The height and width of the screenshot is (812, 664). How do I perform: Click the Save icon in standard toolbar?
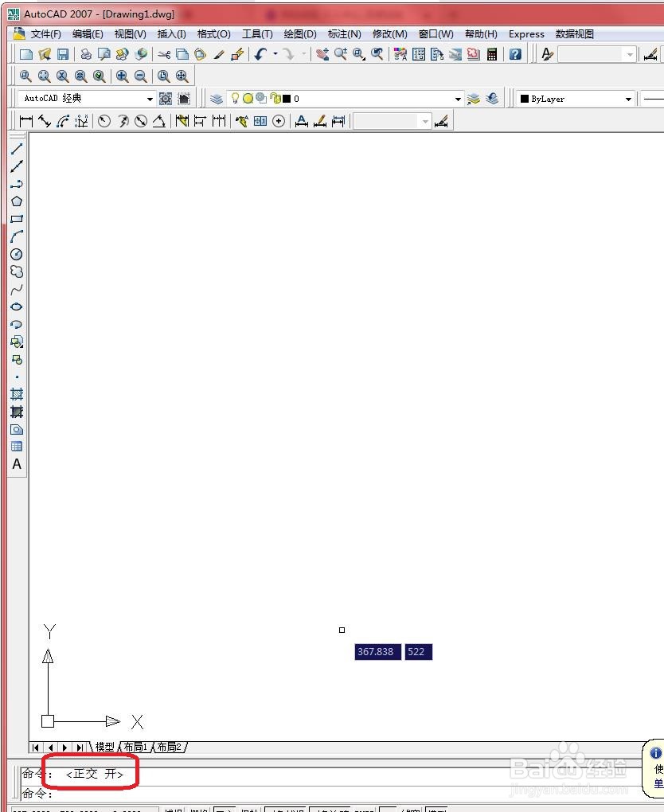[x=63, y=54]
